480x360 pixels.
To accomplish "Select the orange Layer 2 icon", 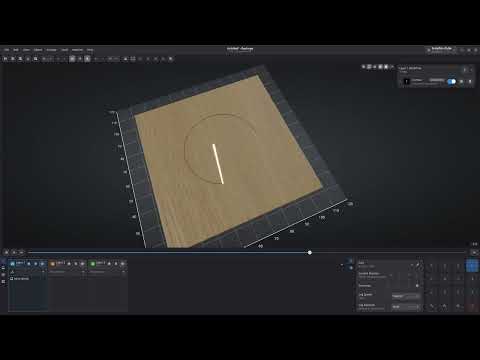I will pyautogui.click(x=52, y=264).
